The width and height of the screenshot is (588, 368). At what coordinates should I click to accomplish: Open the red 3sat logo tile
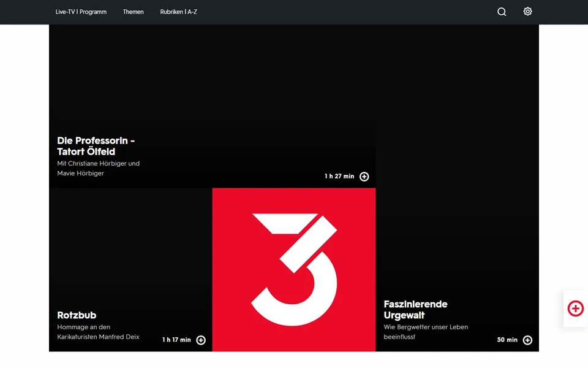[294, 270]
